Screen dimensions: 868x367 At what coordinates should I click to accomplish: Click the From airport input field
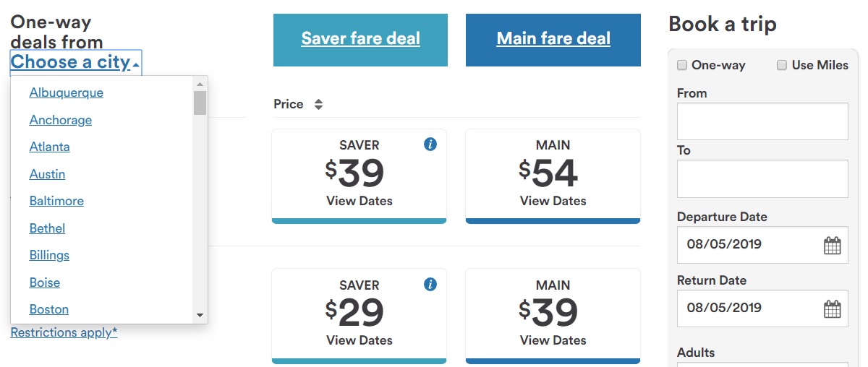pyautogui.click(x=762, y=121)
